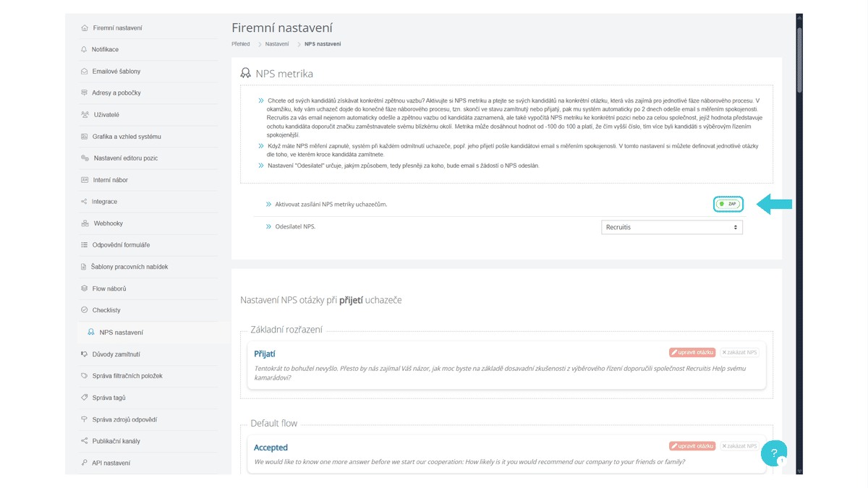Image resolution: width=868 pixels, height=488 pixels.
Task: Click the image icon for Grafika a vzhled systému
Action: point(85,136)
